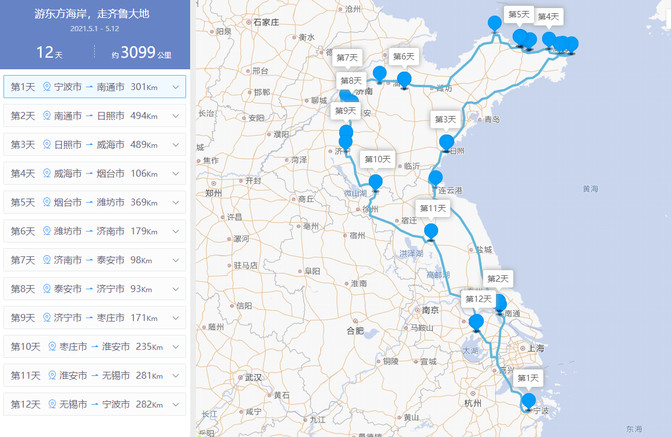
Task: Select the 第4天 威海市 to 烟台市 row
Action: coord(94,174)
